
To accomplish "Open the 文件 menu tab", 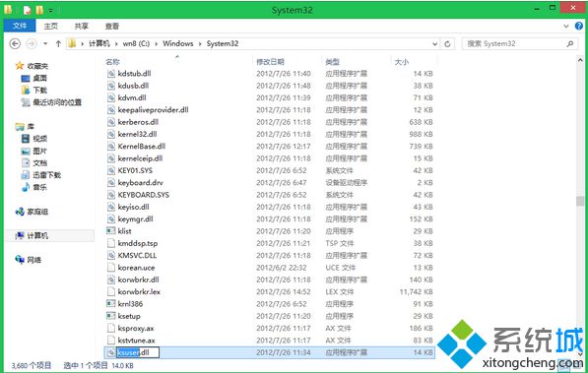I will (x=20, y=26).
